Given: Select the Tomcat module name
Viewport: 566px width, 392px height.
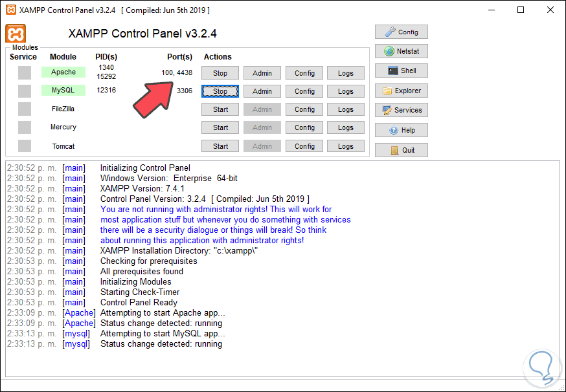Looking at the screenshot, I should 63,146.
